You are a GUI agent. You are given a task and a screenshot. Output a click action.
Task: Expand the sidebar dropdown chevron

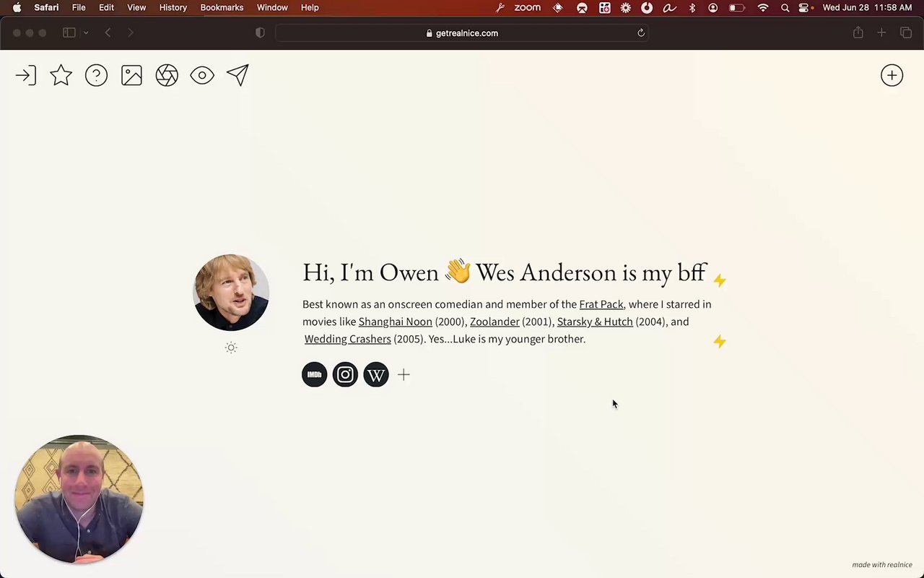pyautogui.click(x=86, y=33)
